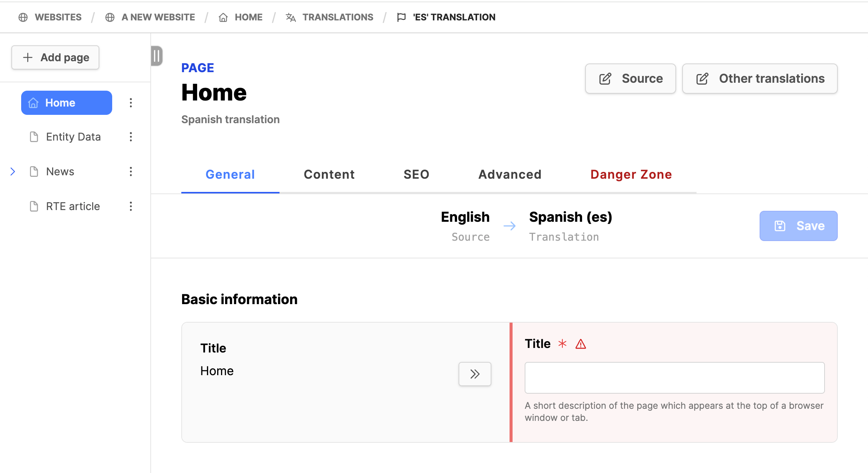Click the Add page button
868x473 pixels.
point(56,57)
